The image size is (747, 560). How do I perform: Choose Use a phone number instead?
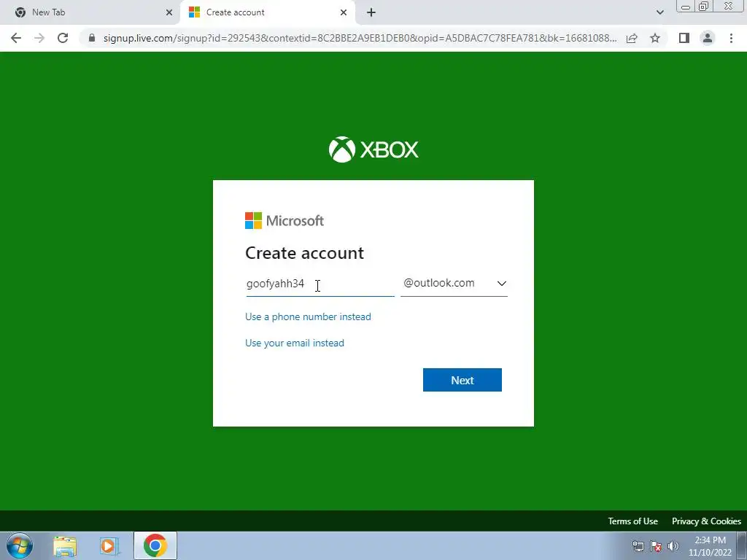(x=308, y=316)
